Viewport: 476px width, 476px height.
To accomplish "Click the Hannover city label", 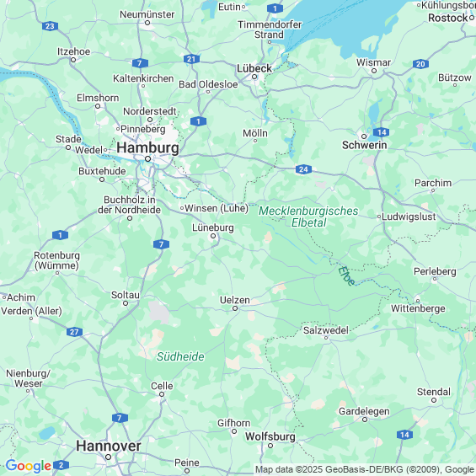I will pos(109,446).
